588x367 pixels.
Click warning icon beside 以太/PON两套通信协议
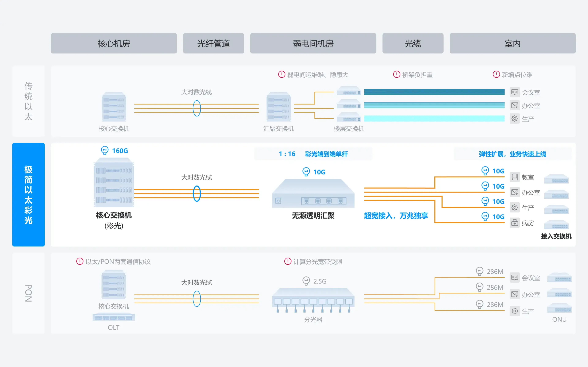click(x=80, y=261)
